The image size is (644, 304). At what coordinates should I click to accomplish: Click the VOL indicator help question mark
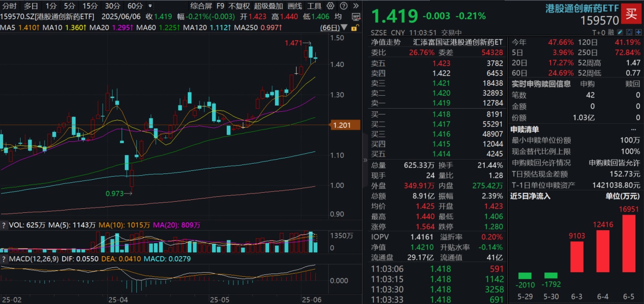coord(4,225)
